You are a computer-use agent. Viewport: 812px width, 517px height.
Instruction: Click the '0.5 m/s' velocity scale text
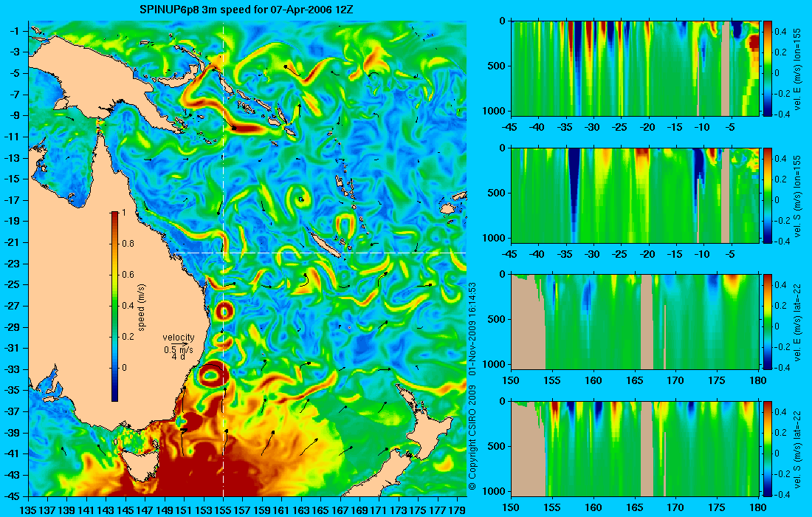coord(178,349)
